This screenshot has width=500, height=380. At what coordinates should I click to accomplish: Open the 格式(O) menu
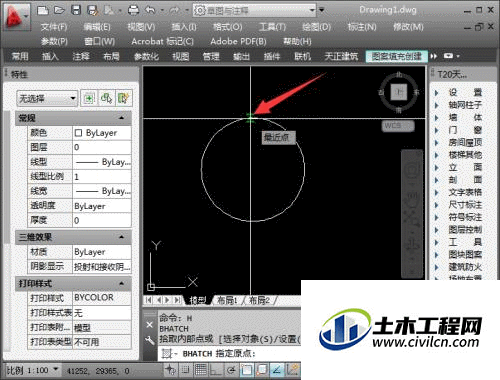click(228, 27)
